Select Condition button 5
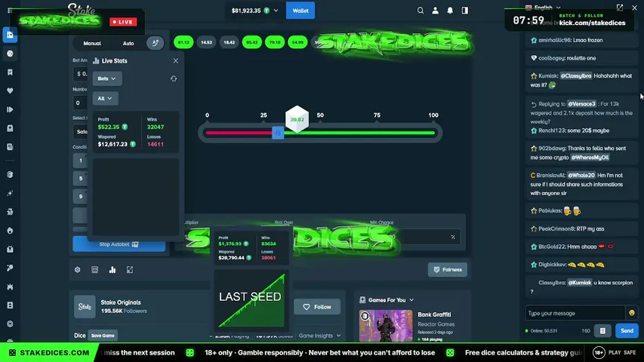The image size is (644, 362). [81, 179]
